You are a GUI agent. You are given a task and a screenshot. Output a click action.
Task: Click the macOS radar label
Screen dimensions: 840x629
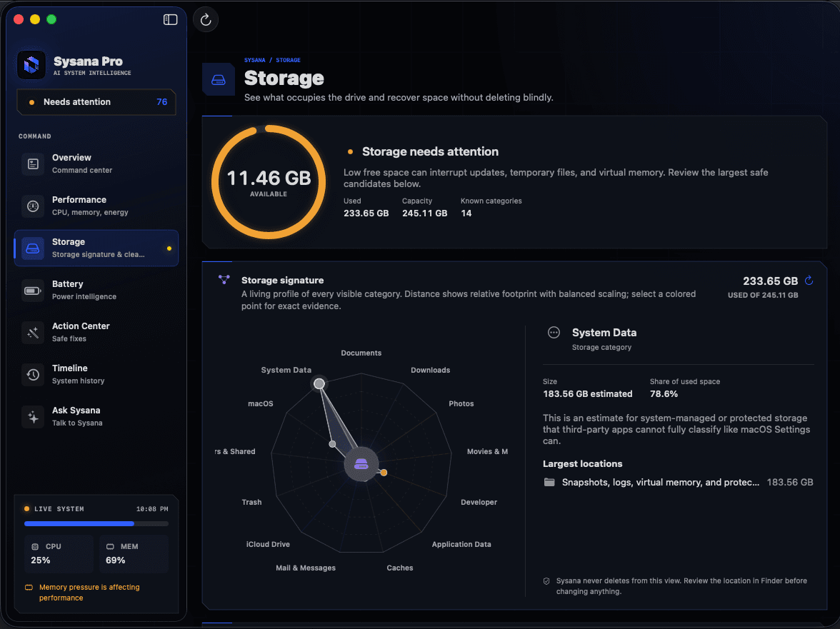(x=260, y=403)
